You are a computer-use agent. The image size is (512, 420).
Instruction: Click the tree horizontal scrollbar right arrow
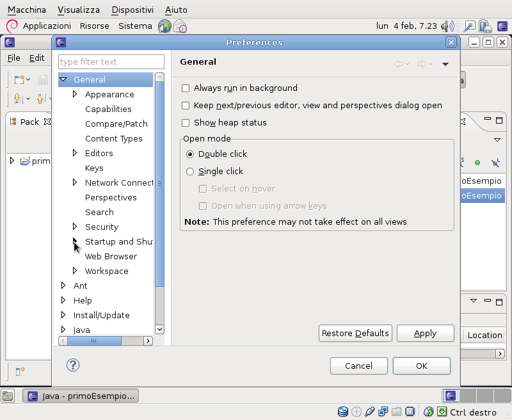[x=148, y=341]
